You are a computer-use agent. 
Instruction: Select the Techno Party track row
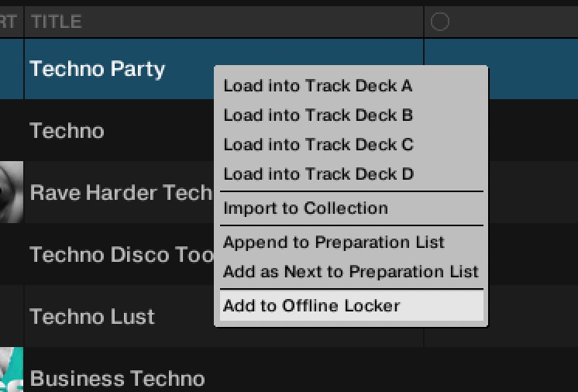[x=97, y=69]
